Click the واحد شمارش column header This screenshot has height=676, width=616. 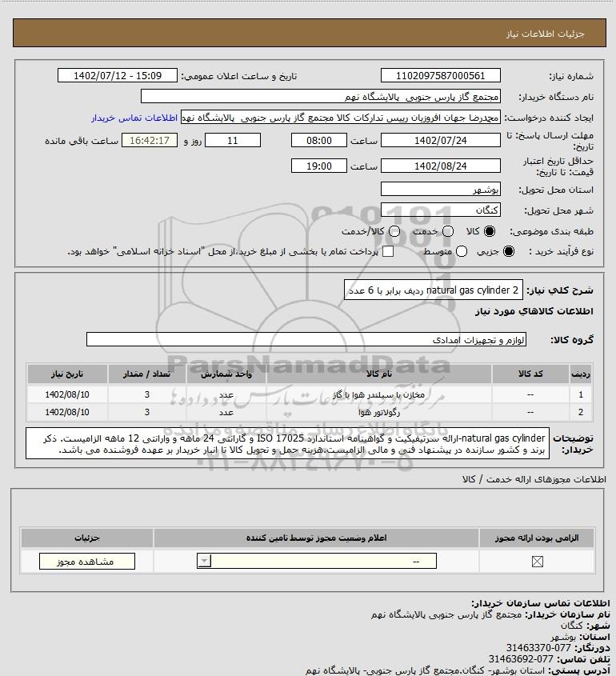(x=226, y=374)
